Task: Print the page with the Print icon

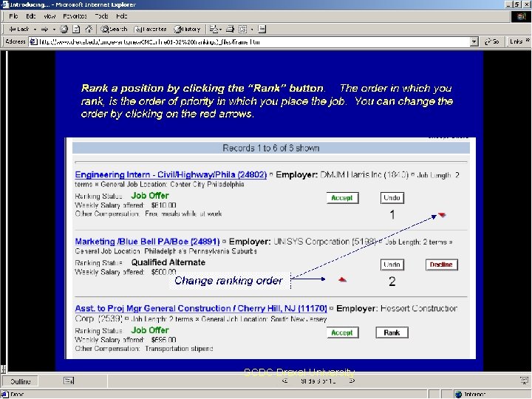Action: pos(230,29)
